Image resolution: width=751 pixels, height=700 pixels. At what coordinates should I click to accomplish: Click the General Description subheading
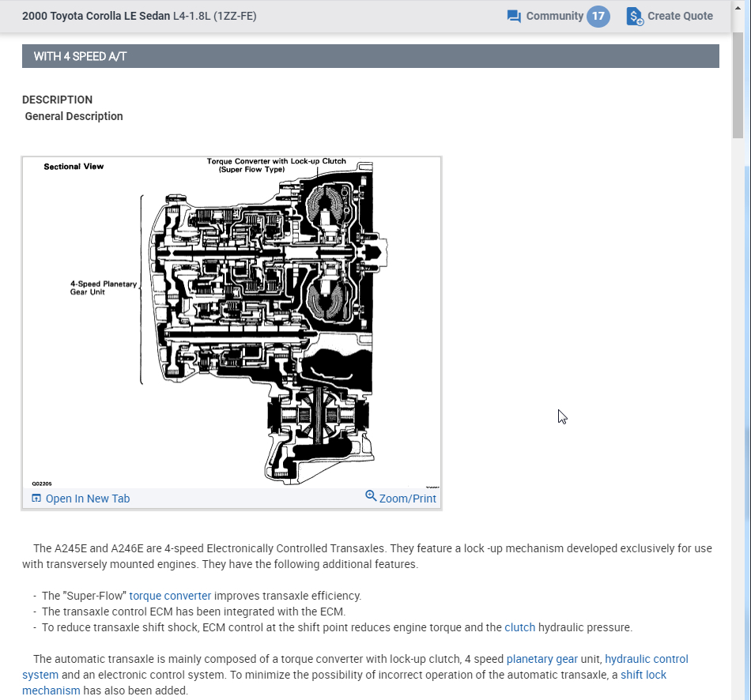[74, 116]
